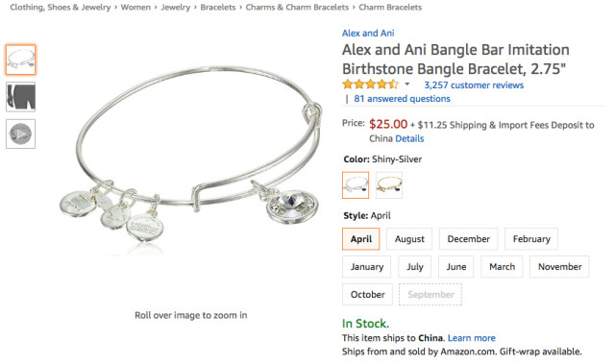Select the December style option
Viewport: 615px width, 364px height.
coord(468,239)
